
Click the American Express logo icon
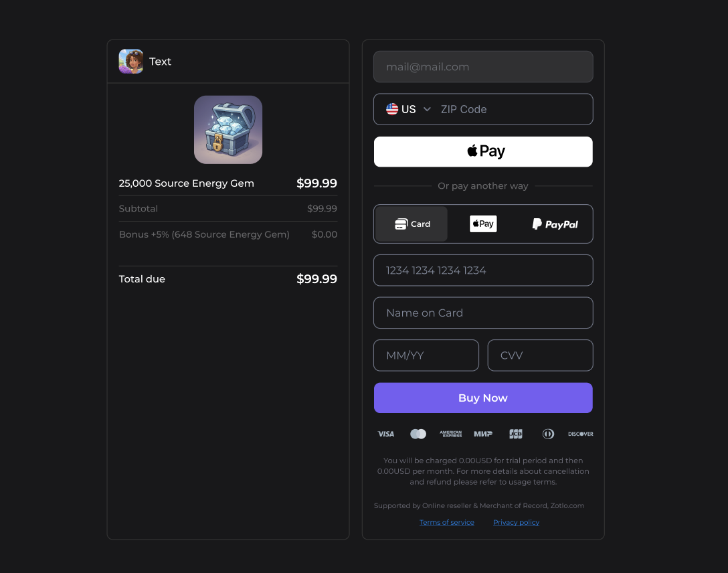point(451,434)
